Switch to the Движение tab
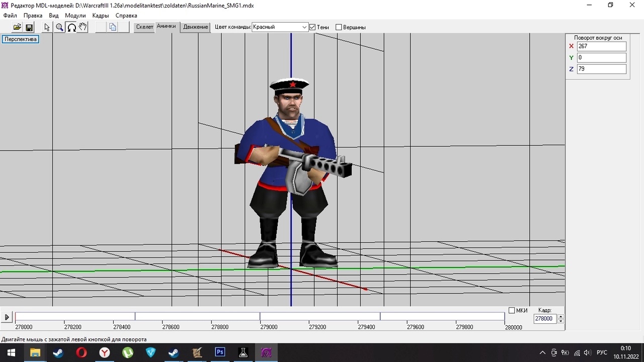Screen dimensions: 644x362 [x=196, y=27]
